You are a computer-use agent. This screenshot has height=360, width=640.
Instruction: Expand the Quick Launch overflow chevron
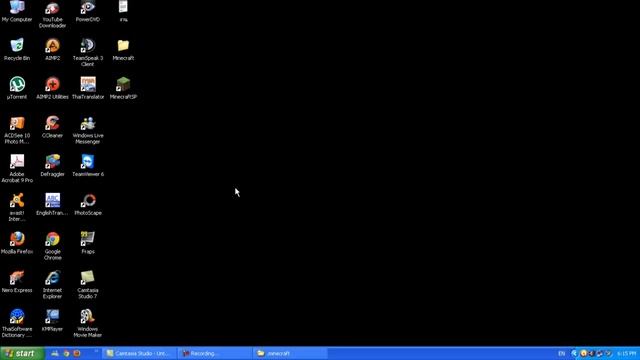coord(96,351)
